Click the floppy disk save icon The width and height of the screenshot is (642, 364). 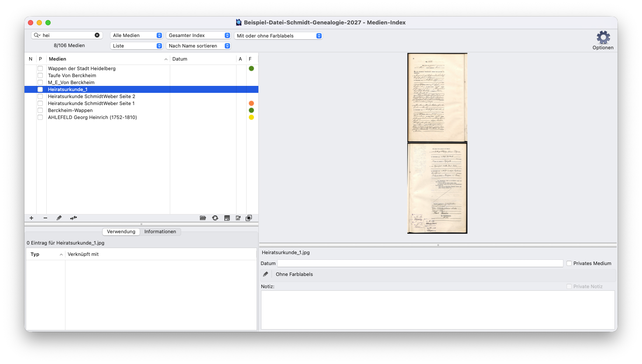coord(227,218)
